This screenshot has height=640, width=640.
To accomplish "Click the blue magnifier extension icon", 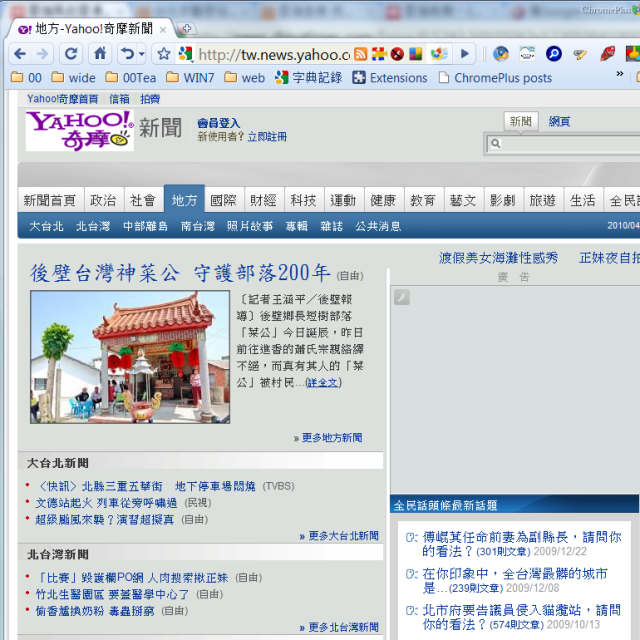I will [554, 54].
